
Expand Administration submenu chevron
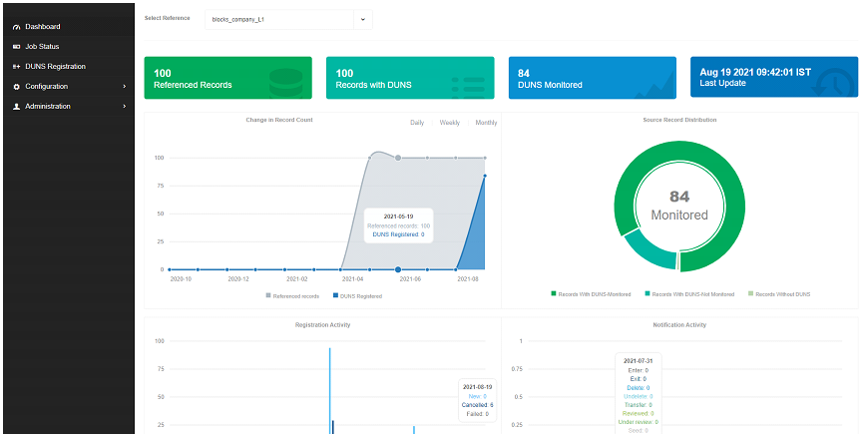pyautogui.click(x=124, y=106)
